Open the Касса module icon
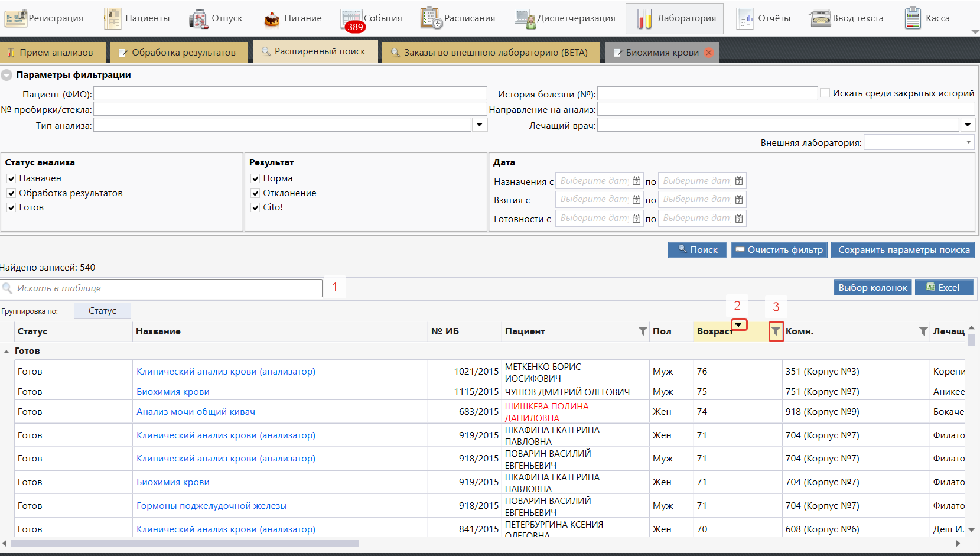 913,18
